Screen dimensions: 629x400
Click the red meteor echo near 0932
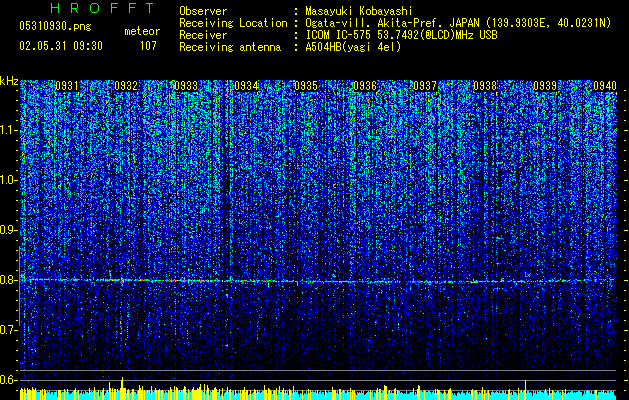[x=122, y=282]
